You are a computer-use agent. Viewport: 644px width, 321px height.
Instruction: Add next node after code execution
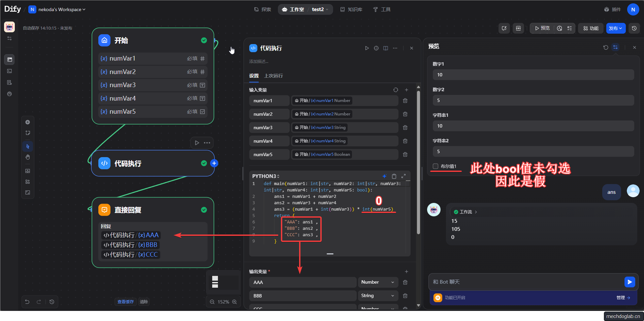click(214, 163)
